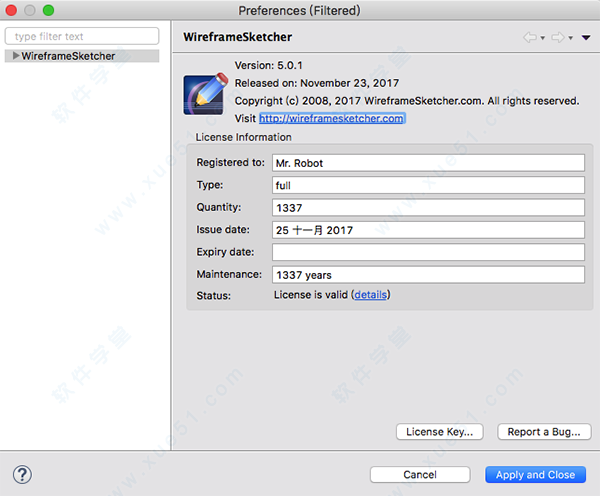The width and height of the screenshot is (600, 496).
Task: Open help via the question mark icon
Action: point(23,475)
